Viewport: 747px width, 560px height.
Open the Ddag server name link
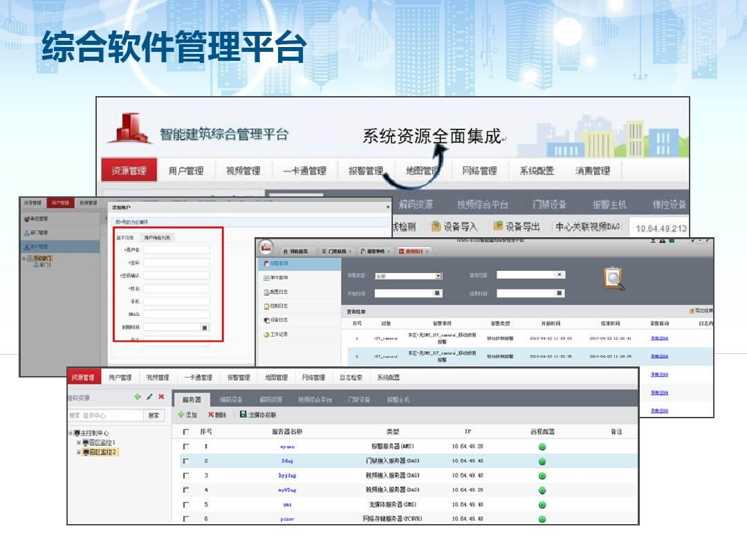click(x=287, y=461)
